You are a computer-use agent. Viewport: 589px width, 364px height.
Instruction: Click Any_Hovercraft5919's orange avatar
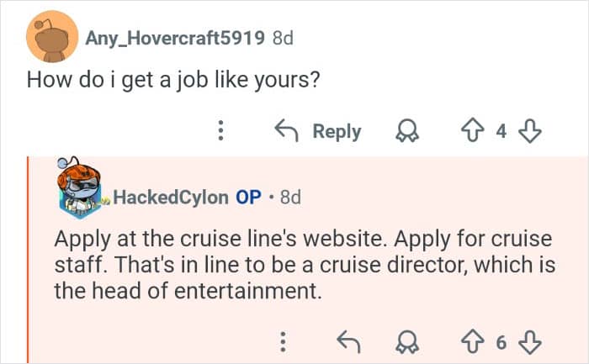click(53, 38)
